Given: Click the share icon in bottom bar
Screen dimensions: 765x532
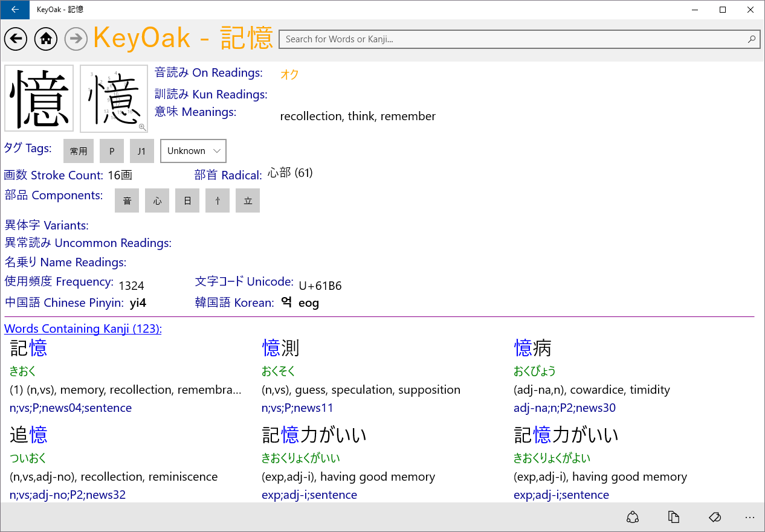Looking at the screenshot, I should coord(633,517).
